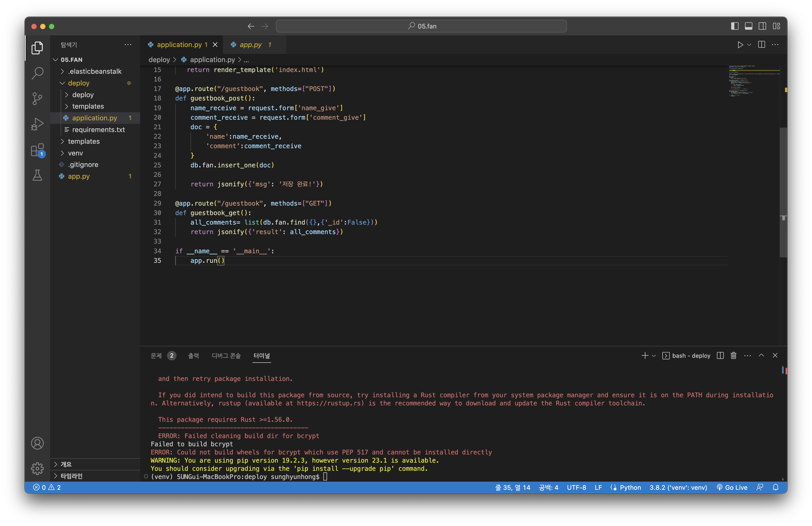Screen dimensions: 812x526
Task: Click the deploy breadcrumb segment
Action: coord(159,60)
